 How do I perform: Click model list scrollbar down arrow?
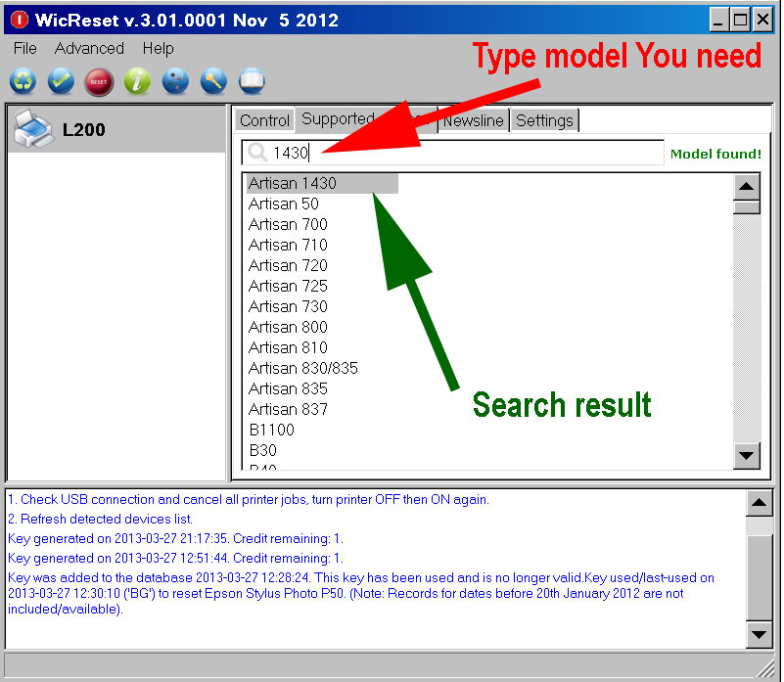[x=747, y=456]
